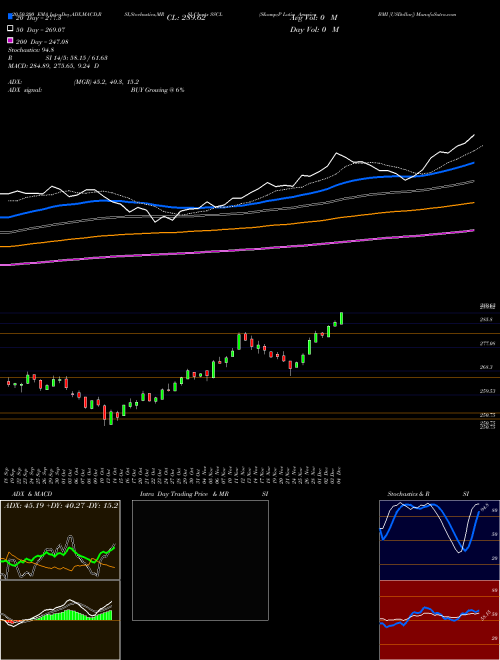This screenshot has height=660, width=500.
Task: Click the MACD values line in header
Action: click(53, 66)
